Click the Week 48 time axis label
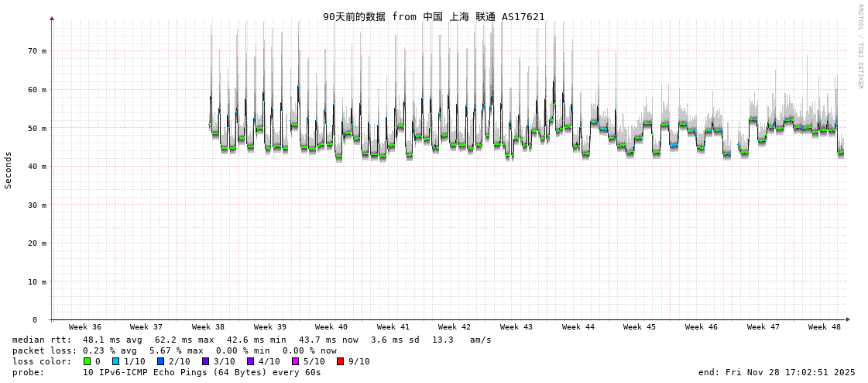 [825, 327]
